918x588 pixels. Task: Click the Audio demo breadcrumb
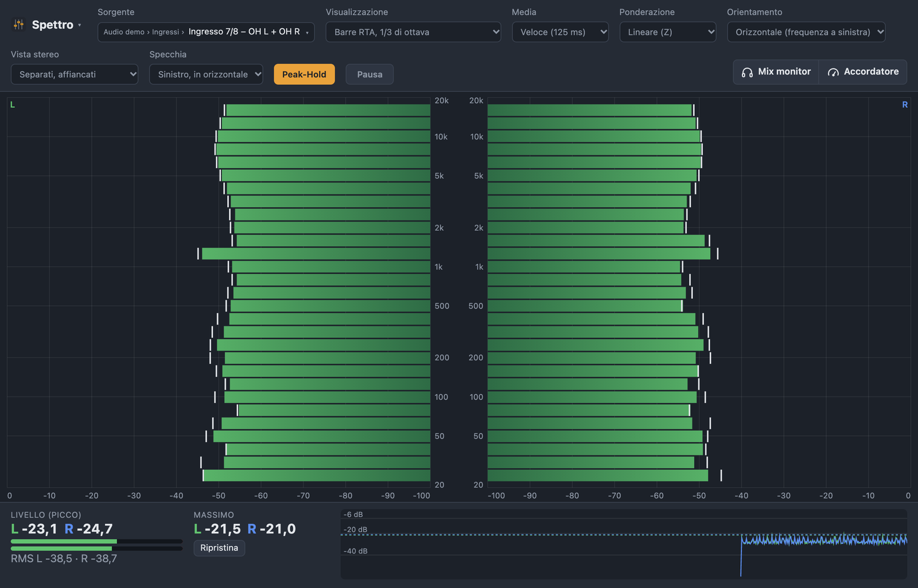tap(124, 32)
